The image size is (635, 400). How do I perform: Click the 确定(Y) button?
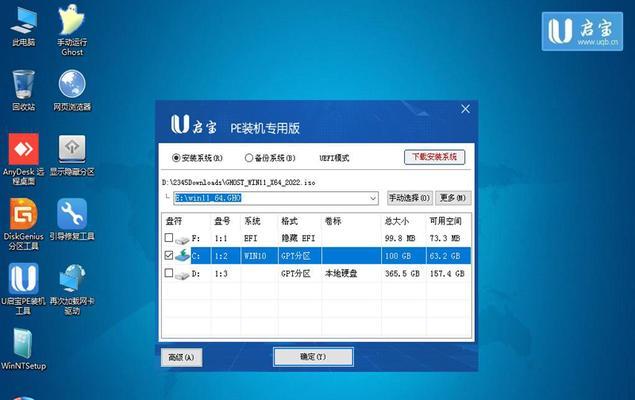pyautogui.click(x=313, y=357)
